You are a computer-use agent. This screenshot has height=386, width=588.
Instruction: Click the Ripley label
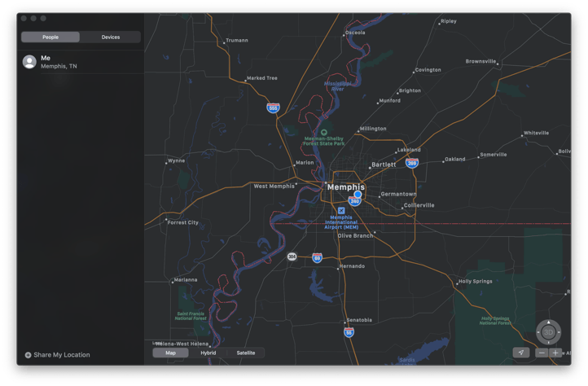pos(449,21)
